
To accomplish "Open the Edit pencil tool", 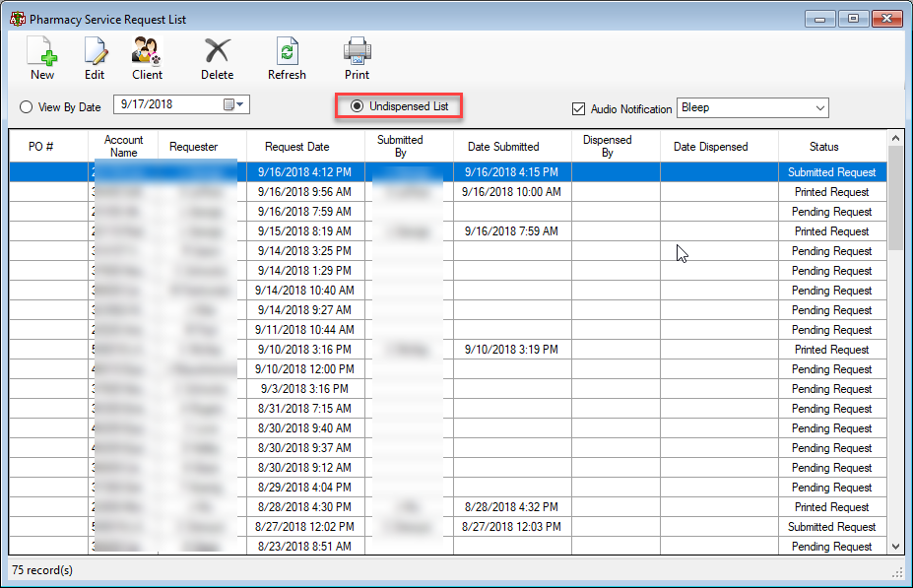I will click(95, 51).
